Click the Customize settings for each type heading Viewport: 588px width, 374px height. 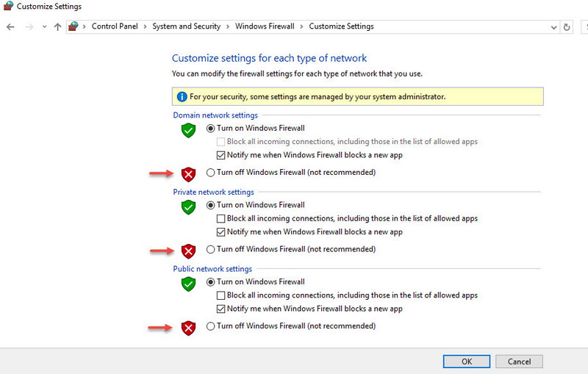(269, 58)
